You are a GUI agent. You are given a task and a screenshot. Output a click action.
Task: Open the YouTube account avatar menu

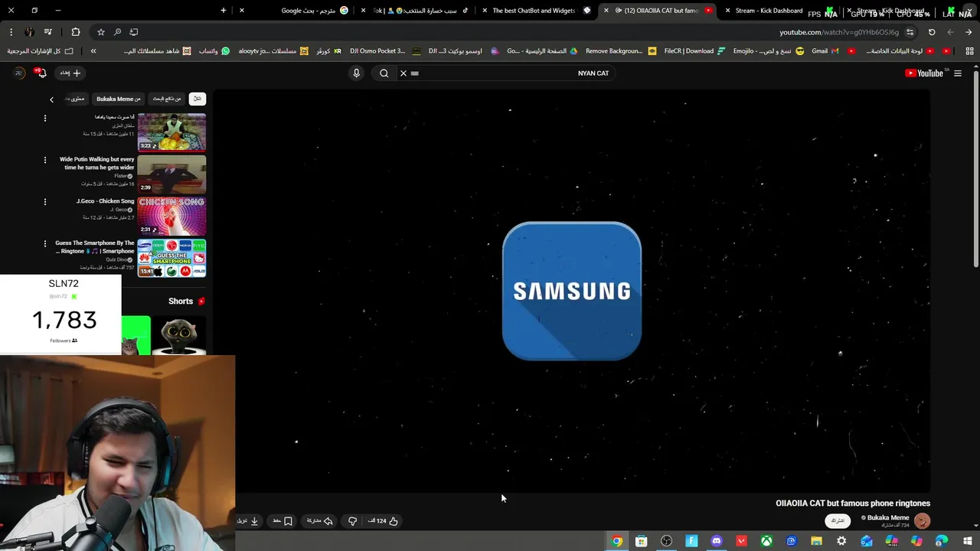click(x=19, y=73)
